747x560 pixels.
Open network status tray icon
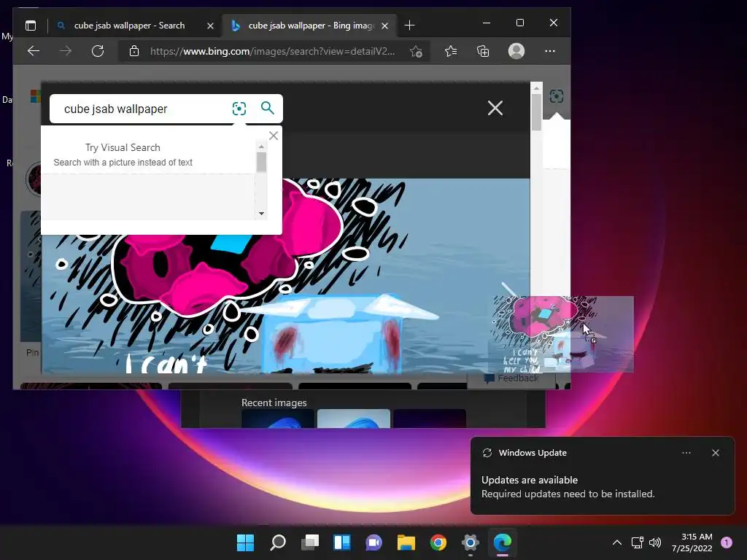[x=637, y=542]
